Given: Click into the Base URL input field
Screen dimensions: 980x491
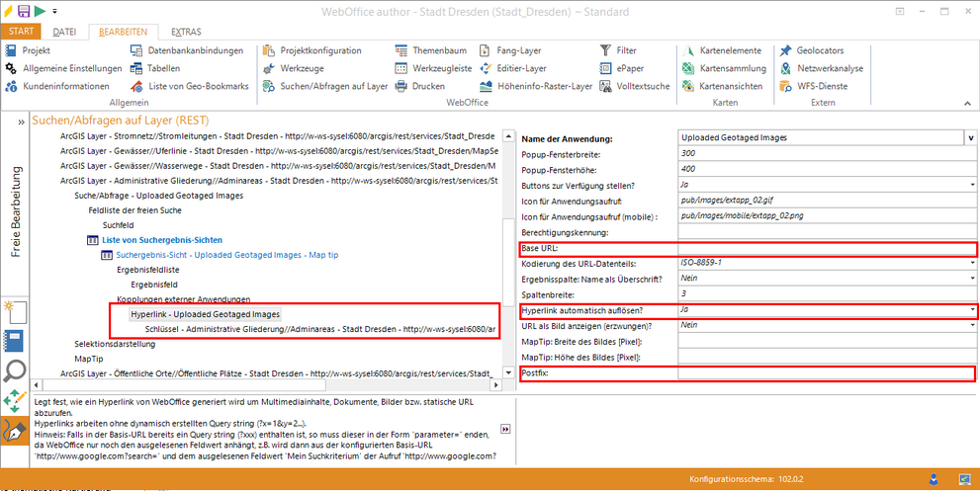Looking at the screenshot, I should (x=827, y=248).
